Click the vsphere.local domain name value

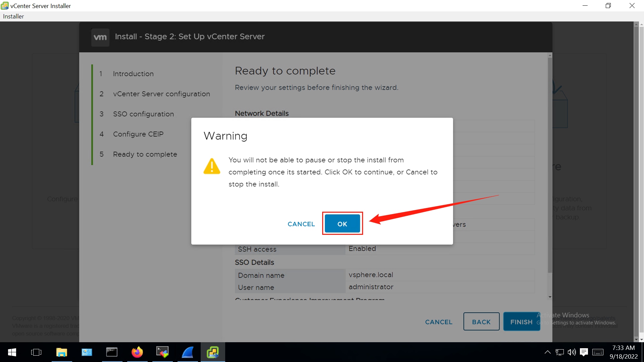click(x=371, y=275)
